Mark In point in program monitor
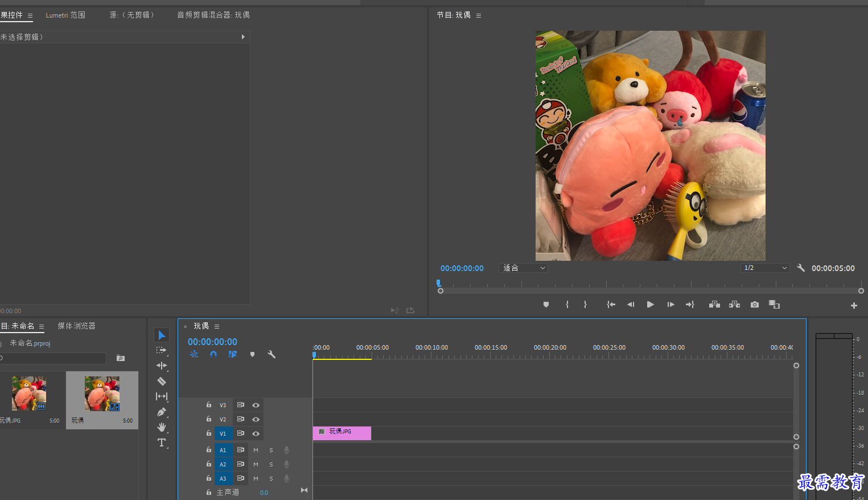This screenshot has height=500, width=868. click(567, 305)
